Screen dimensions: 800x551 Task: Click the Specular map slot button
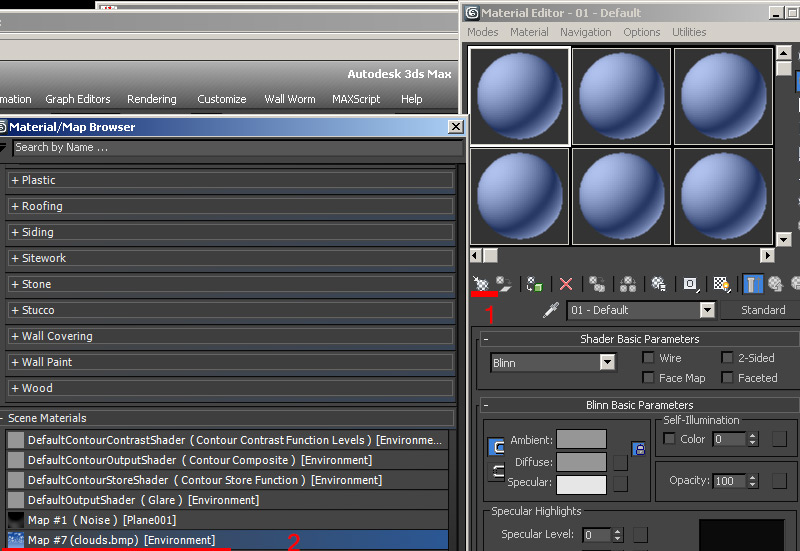(x=620, y=484)
